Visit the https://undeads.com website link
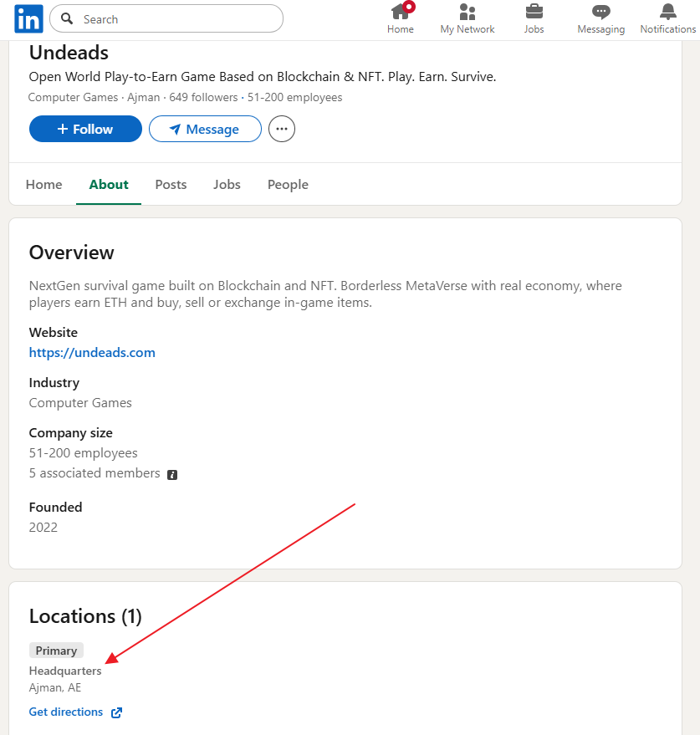 click(92, 353)
